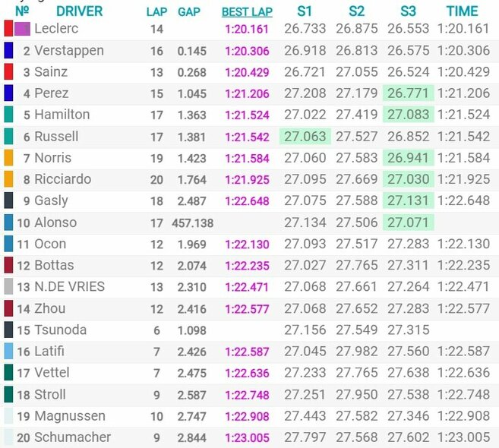Click the teal team marker beside Hamilton
This screenshot has width=499, height=448.
click(x=8, y=115)
